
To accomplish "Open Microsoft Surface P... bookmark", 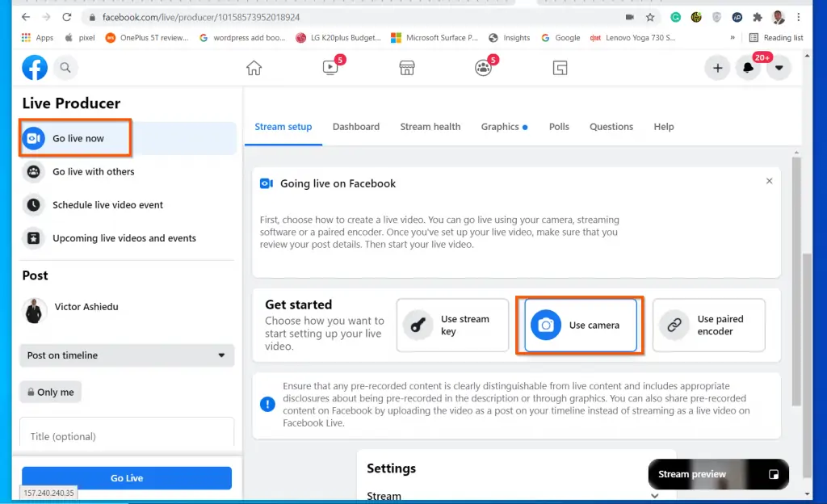I will coord(434,38).
